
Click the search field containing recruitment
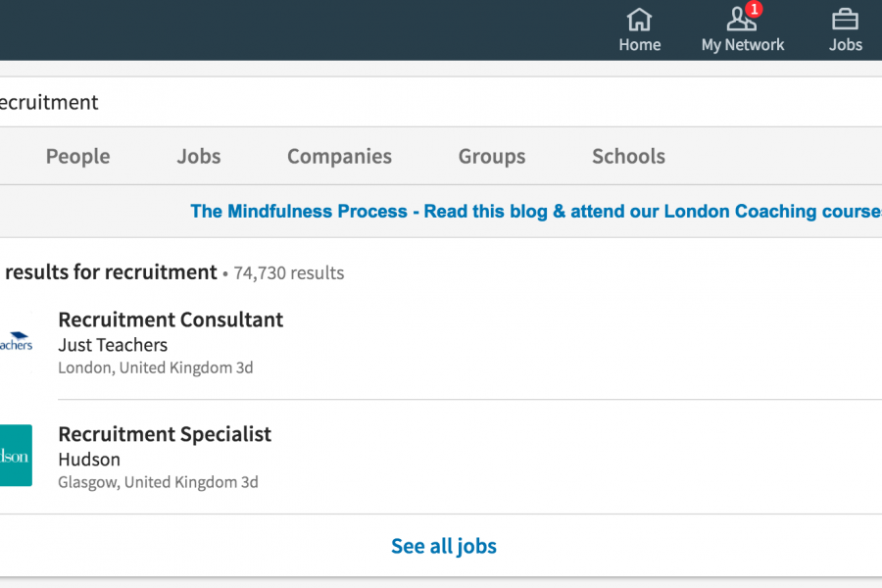pos(441,102)
